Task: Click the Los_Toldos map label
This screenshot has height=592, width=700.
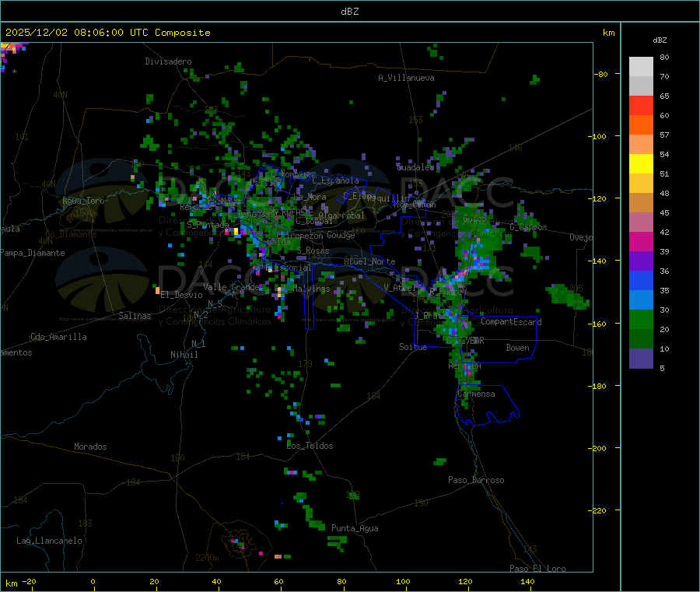Action: click(310, 446)
